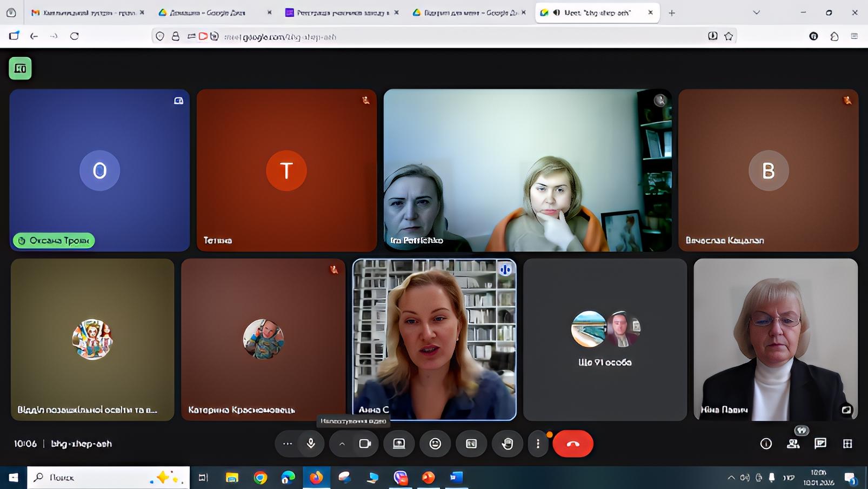Open meeting details info icon
Image resolution: width=868 pixels, height=489 pixels.
click(x=766, y=444)
